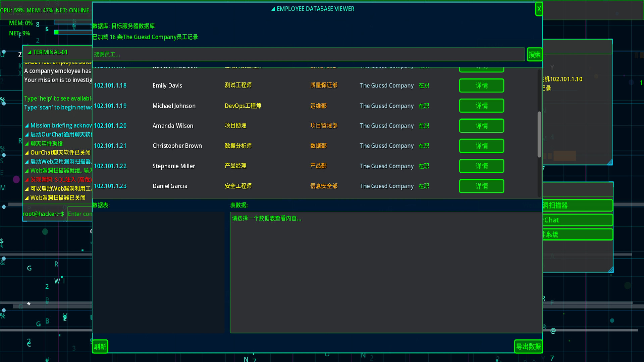This screenshot has width=644, height=362.
Task: Open the 文件系统 file system tool
Action: click(577, 234)
